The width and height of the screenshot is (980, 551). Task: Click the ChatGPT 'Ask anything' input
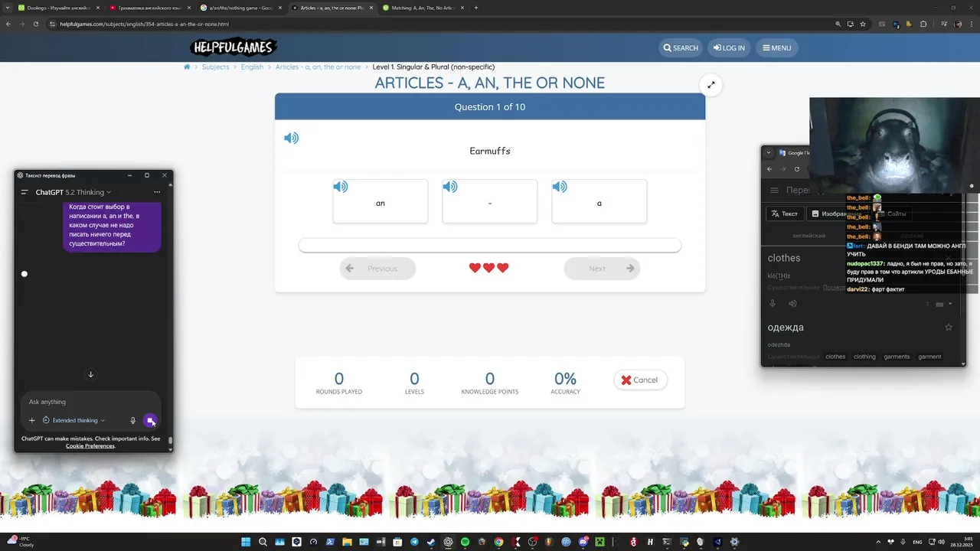[90, 402]
